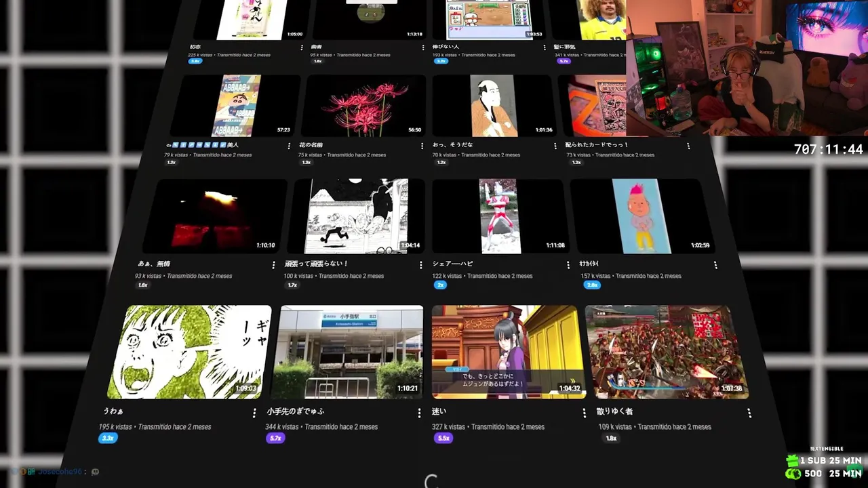The image size is (868, 488).
Task: Open the options menu for 配られたカードでっっ！ video
Action: 688,146
